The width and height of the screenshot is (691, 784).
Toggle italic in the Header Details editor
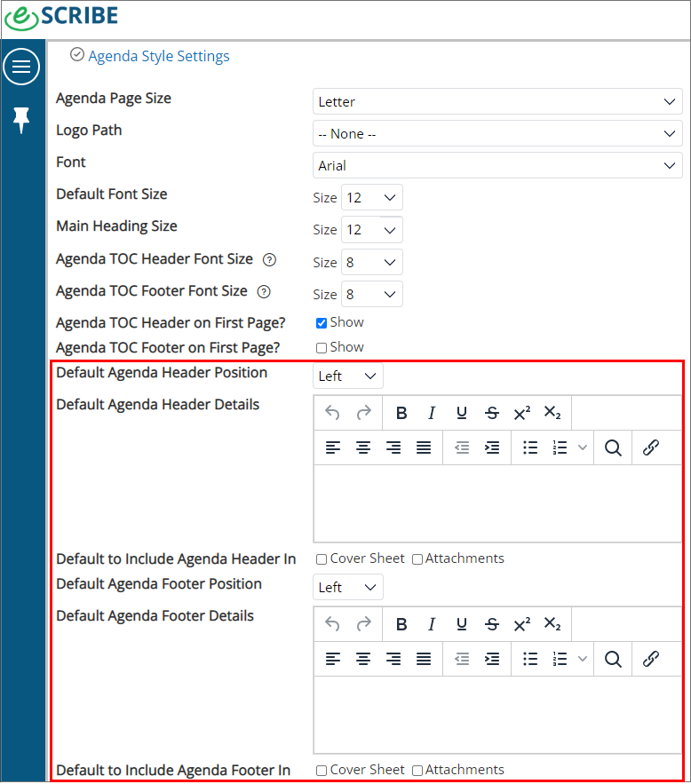pos(432,413)
